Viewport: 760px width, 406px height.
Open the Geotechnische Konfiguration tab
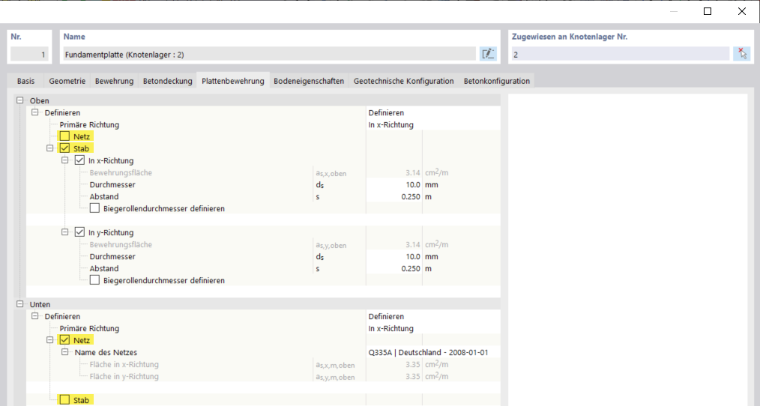(403, 81)
